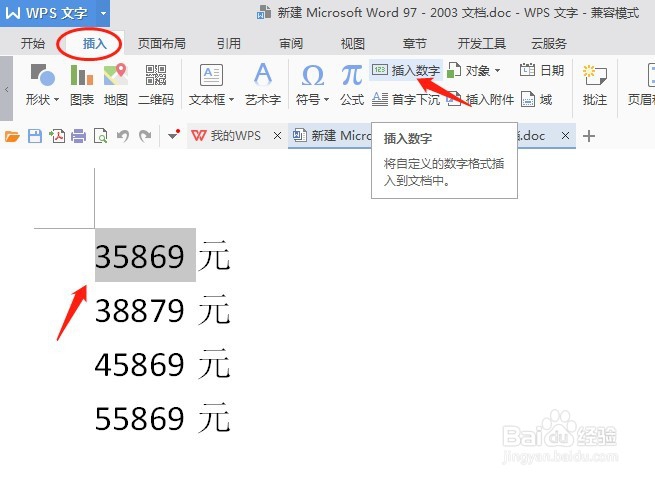Insert an object (对象)
Screen dimensions: 655x480
point(473,70)
